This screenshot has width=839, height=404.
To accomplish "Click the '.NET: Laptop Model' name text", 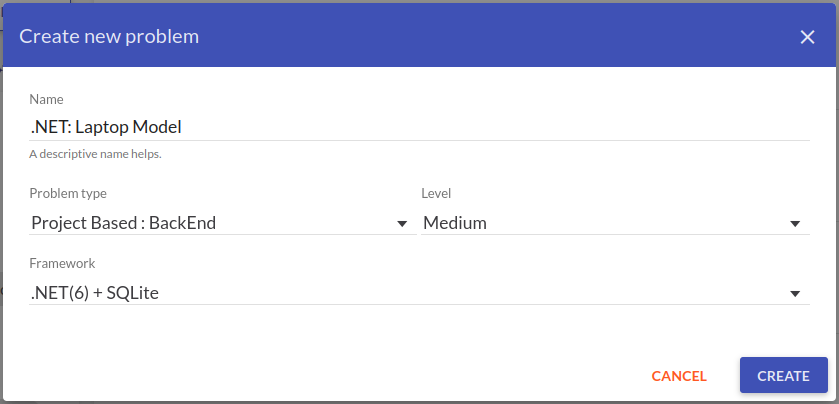I will (x=106, y=127).
